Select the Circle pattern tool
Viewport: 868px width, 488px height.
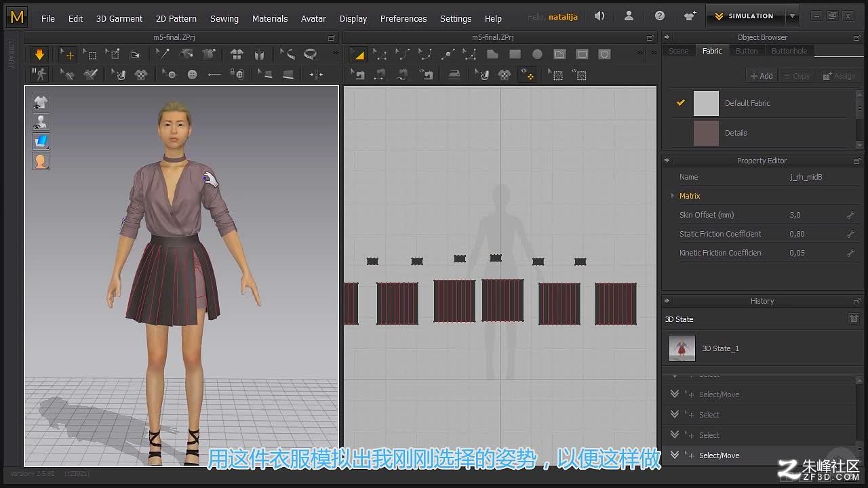pos(537,54)
